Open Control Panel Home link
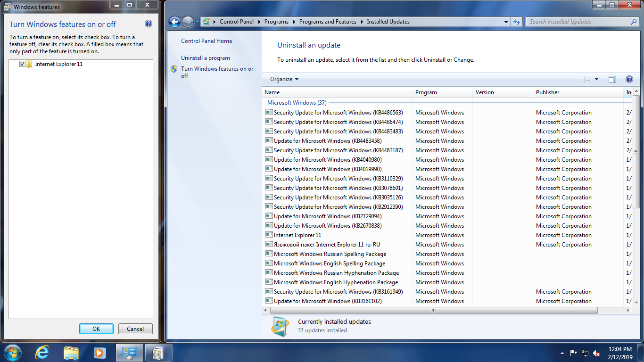 coord(206,41)
